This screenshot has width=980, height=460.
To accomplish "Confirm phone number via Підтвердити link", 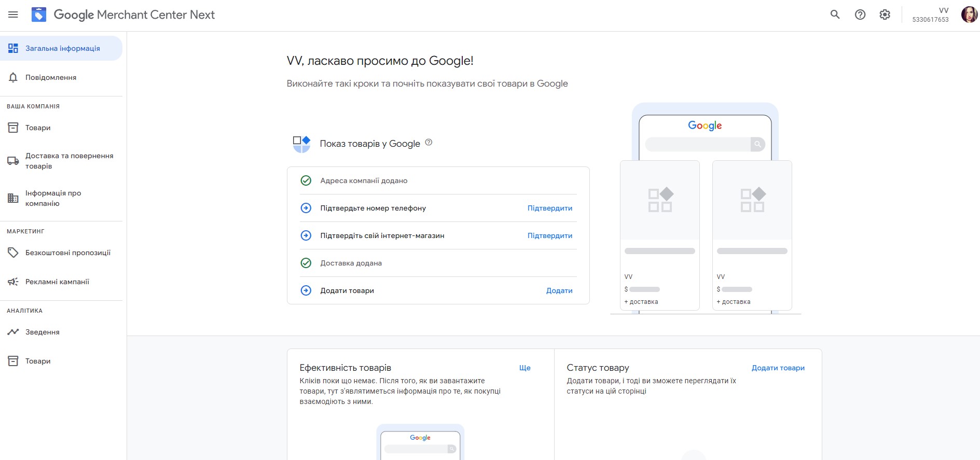I will (549, 208).
